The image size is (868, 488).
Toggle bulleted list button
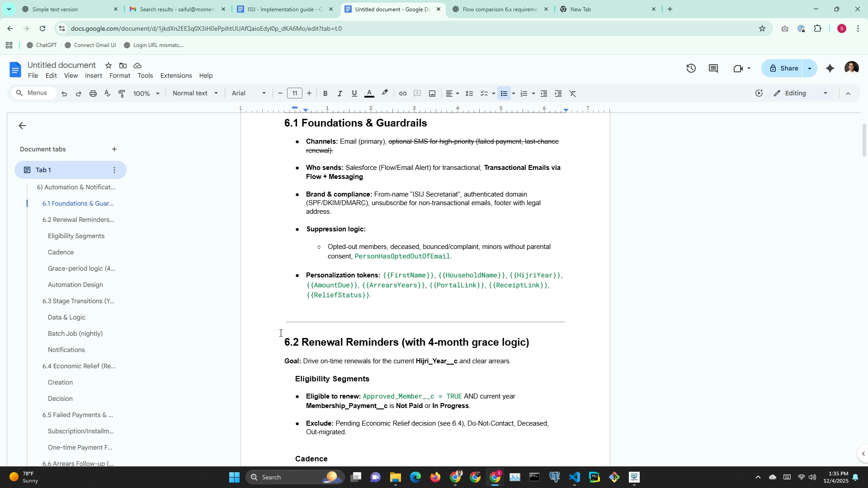pos(504,94)
